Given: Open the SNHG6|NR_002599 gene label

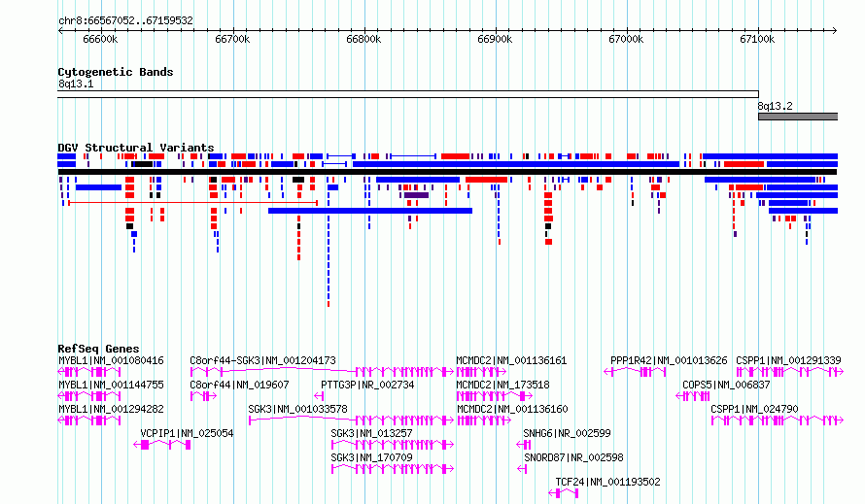Looking at the screenshot, I should [x=567, y=433].
